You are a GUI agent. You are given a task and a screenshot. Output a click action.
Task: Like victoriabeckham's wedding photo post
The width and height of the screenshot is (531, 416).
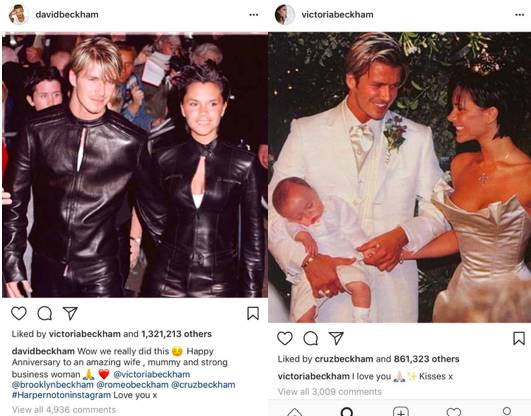pos(285,338)
